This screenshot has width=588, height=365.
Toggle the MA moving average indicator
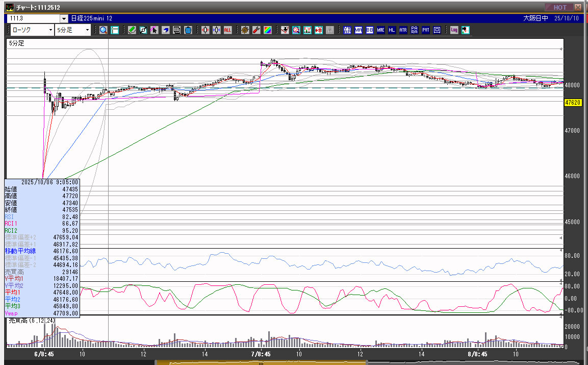point(358,30)
